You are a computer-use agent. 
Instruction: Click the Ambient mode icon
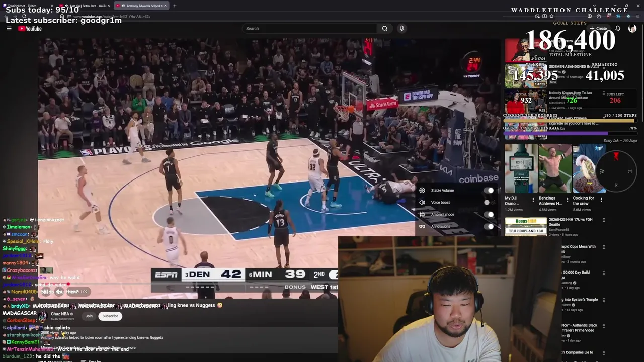point(422,215)
